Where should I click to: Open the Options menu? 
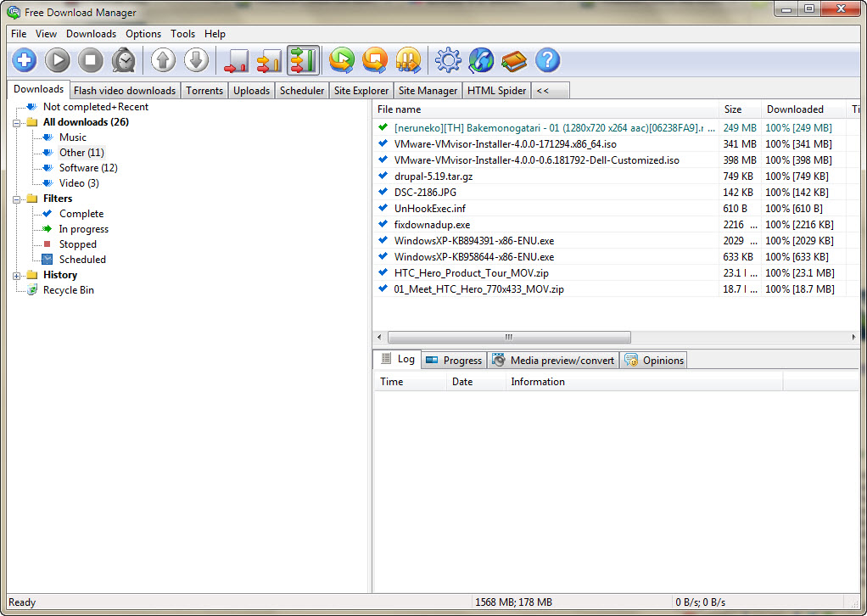click(143, 34)
